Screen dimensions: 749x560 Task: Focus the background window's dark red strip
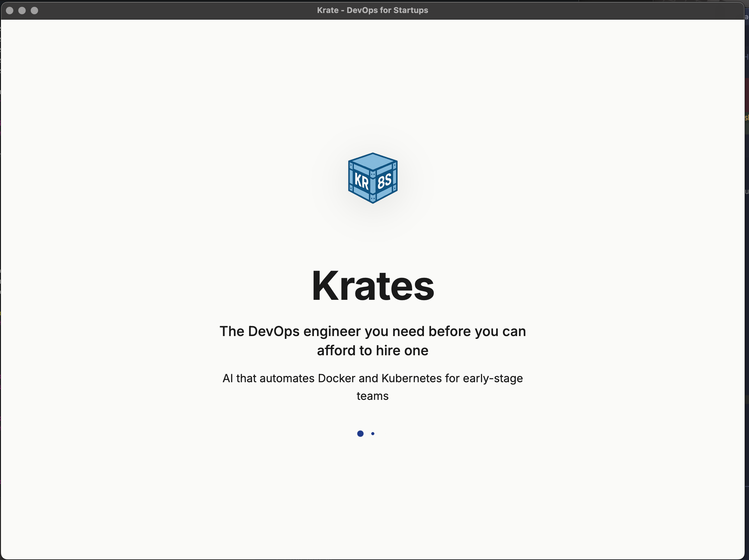[747, 95]
